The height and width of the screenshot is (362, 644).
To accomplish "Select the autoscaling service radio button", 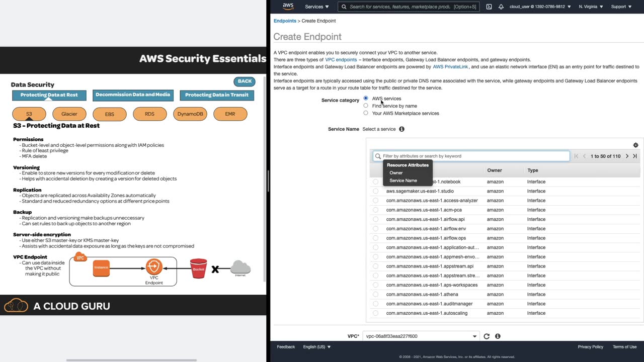I will 375,313.
